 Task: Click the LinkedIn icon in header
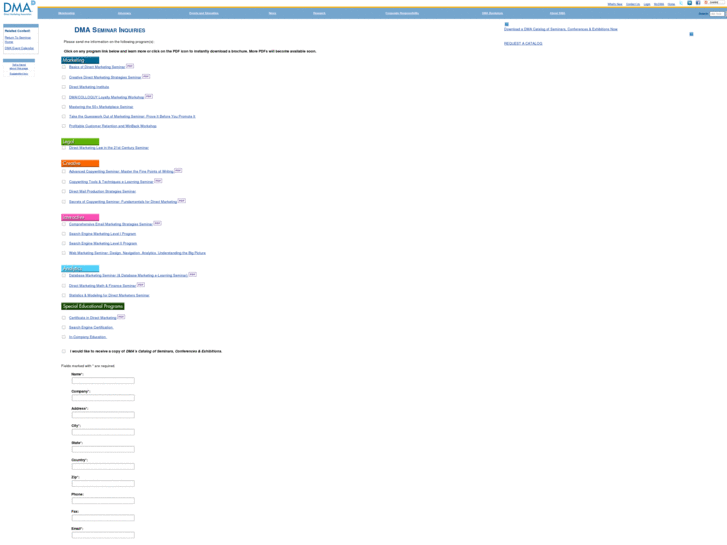(x=689, y=3)
